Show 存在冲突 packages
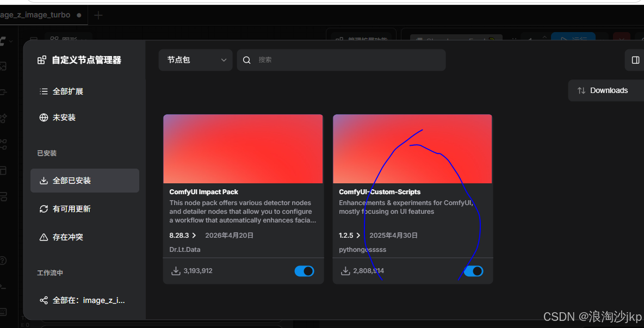The height and width of the screenshot is (328, 644). pyautogui.click(x=85, y=237)
